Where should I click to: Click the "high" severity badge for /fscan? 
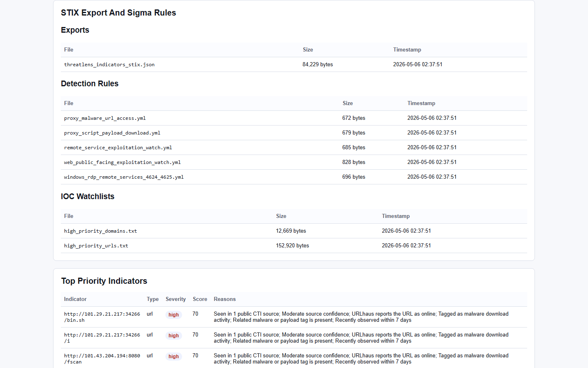point(174,357)
